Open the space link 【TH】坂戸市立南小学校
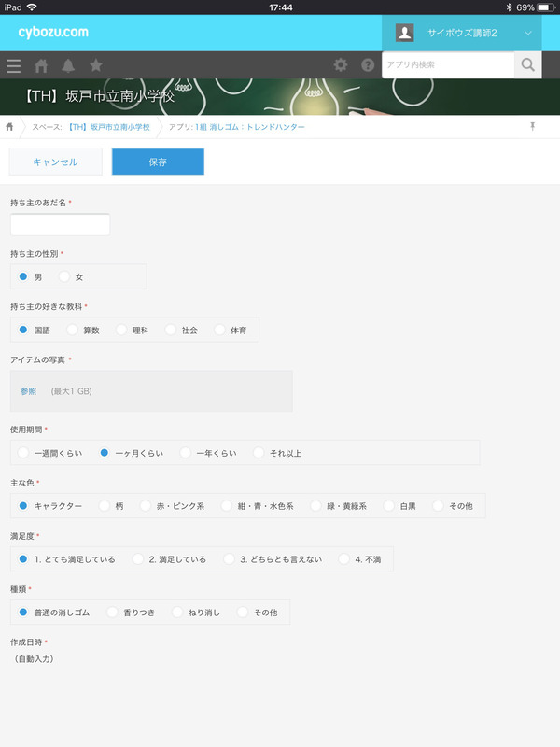 coord(108,126)
